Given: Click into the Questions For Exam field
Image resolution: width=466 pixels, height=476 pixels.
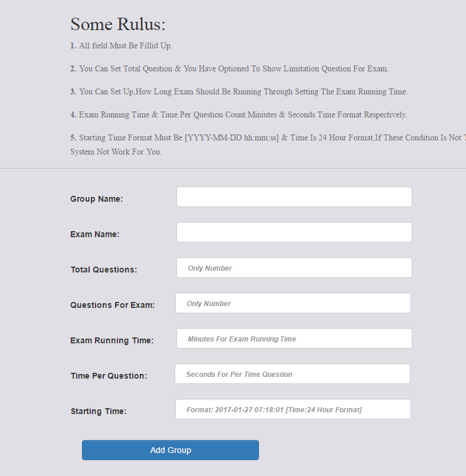Looking at the screenshot, I should click(x=293, y=303).
